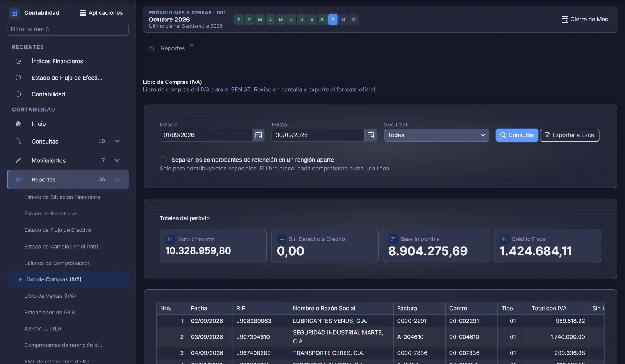Open Estado de Situación Financiera report
Image resolution: width=625 pixels, height=364 pixels.
pos(62,197)
